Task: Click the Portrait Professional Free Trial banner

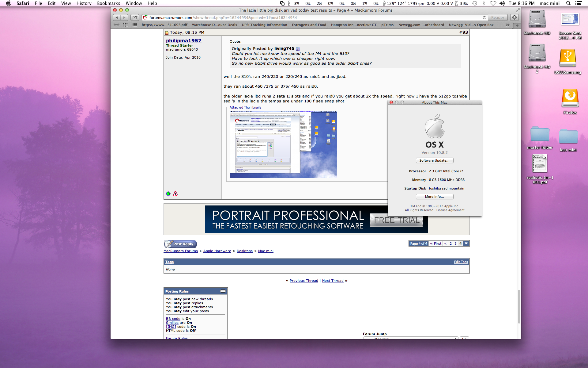Action: click(316, 219)
